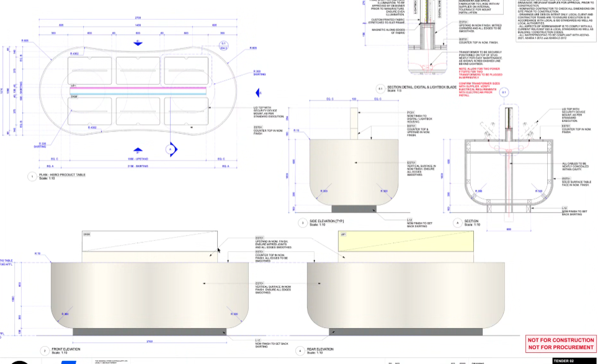Click view number circle 2 beside Front Elevation
Viewport: 598px width, 364px height.
(44, 350)
